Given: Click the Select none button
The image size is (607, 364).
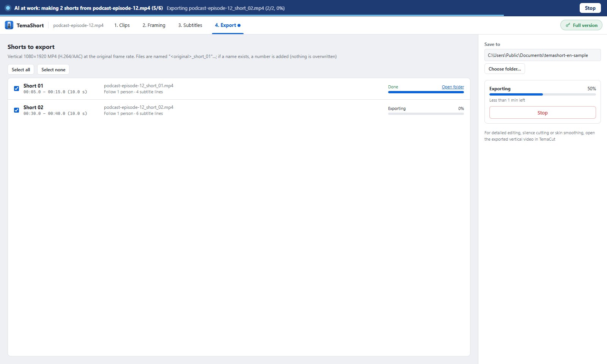Looking at the screenshot, I should pyautogui.click(x=53, y=70).
